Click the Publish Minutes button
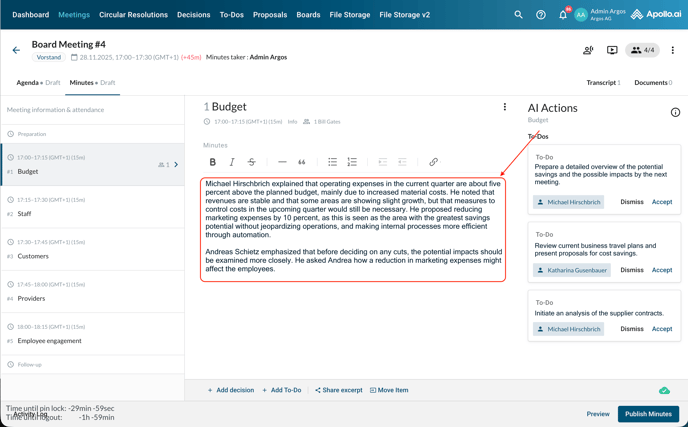This screenshot has width=688, height=427. (648, 414)
